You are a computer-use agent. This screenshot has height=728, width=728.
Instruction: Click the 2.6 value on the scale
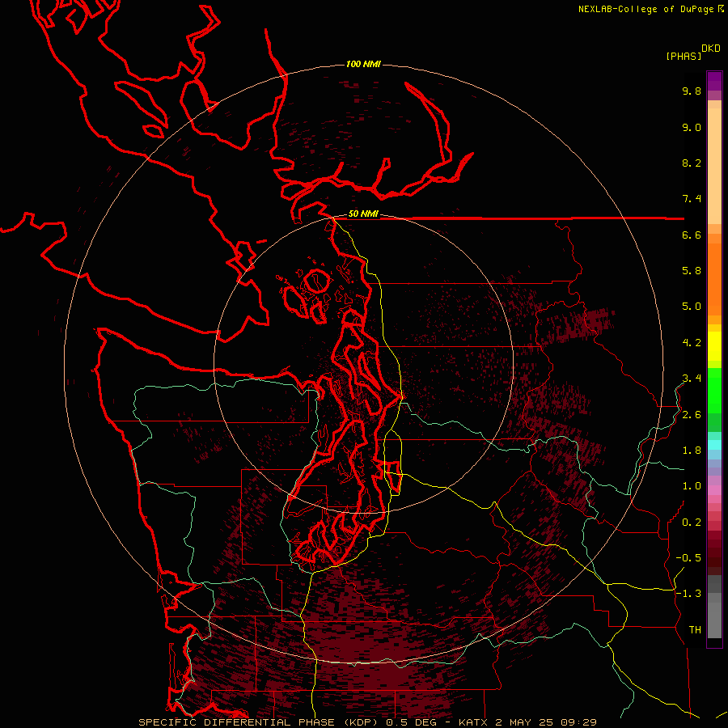pyautogui.click(x=692, y=415)
